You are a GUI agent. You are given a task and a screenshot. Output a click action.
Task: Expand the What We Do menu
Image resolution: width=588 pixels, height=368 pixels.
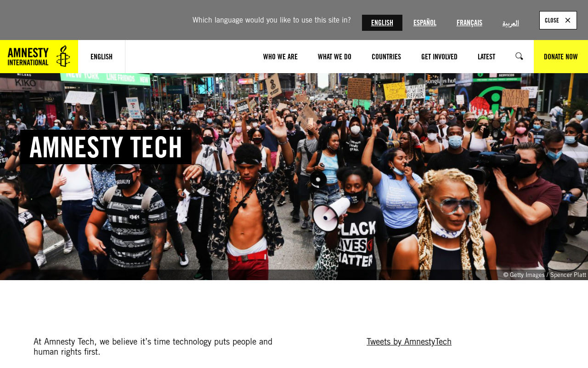coord(334,57)
